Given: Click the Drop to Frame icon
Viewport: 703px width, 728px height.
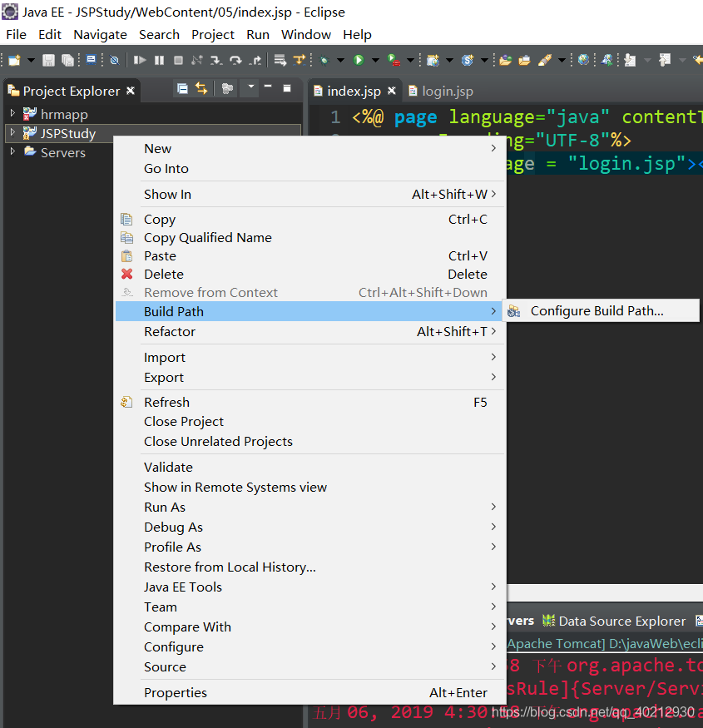Looking at the screenshot, I should [x=280, y=60].
